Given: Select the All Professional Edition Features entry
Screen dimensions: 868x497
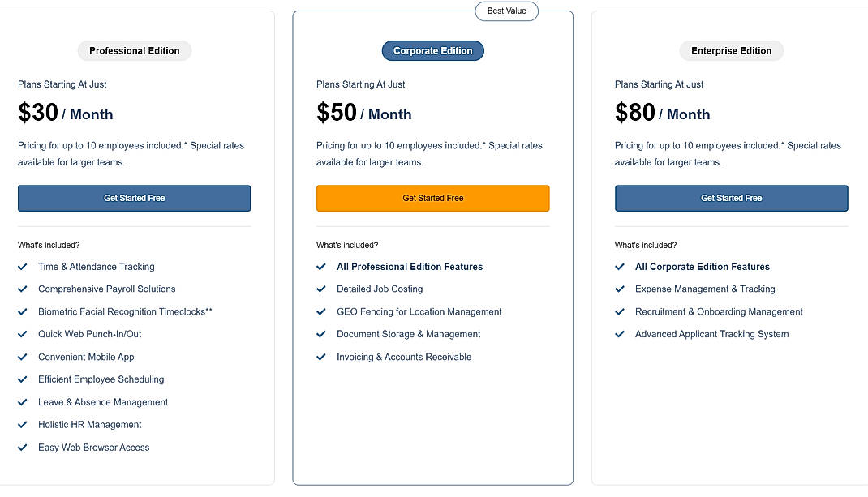Looking at the screenshot, I should click(409, 267).
